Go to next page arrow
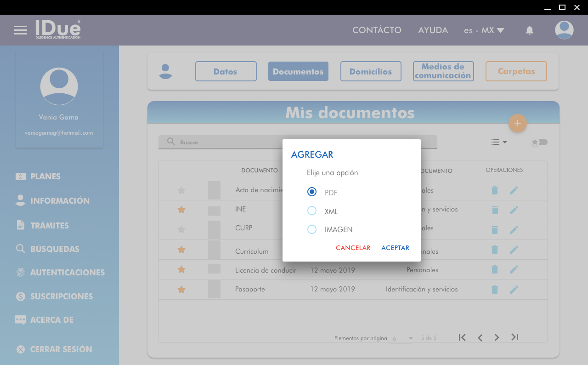Image resolution: width=588 pixels, height=365 pixels. 497,337
